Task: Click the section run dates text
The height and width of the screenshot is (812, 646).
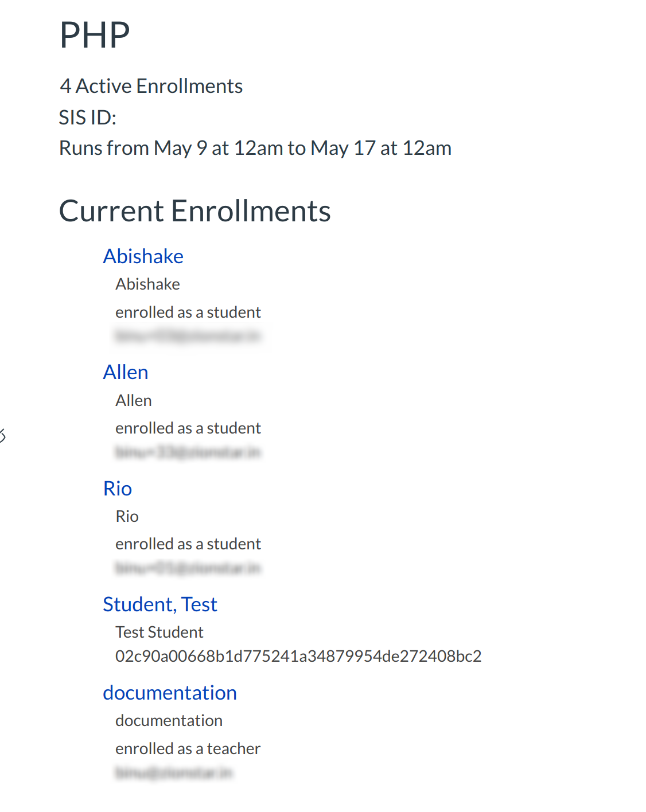Action: coord(255,148)
